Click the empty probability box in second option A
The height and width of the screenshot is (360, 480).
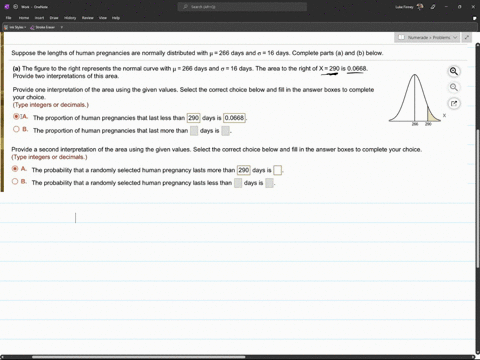tap(277, 170)
